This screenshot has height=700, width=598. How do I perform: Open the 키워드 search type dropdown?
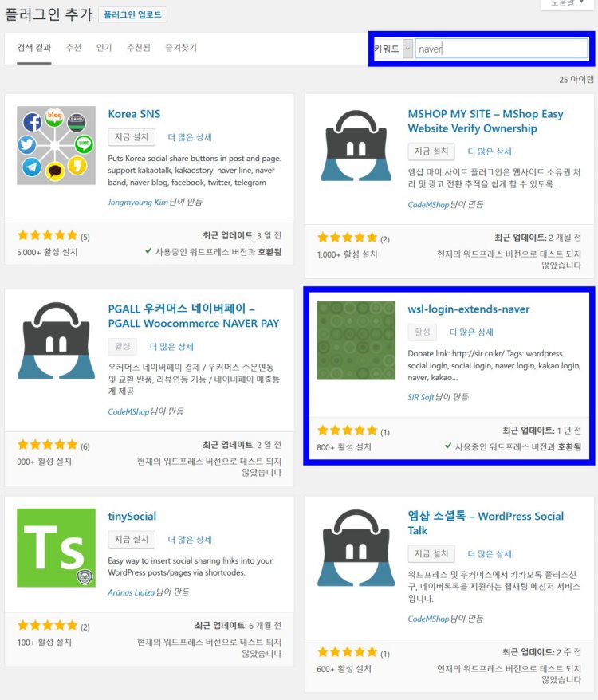coord(393,49)
